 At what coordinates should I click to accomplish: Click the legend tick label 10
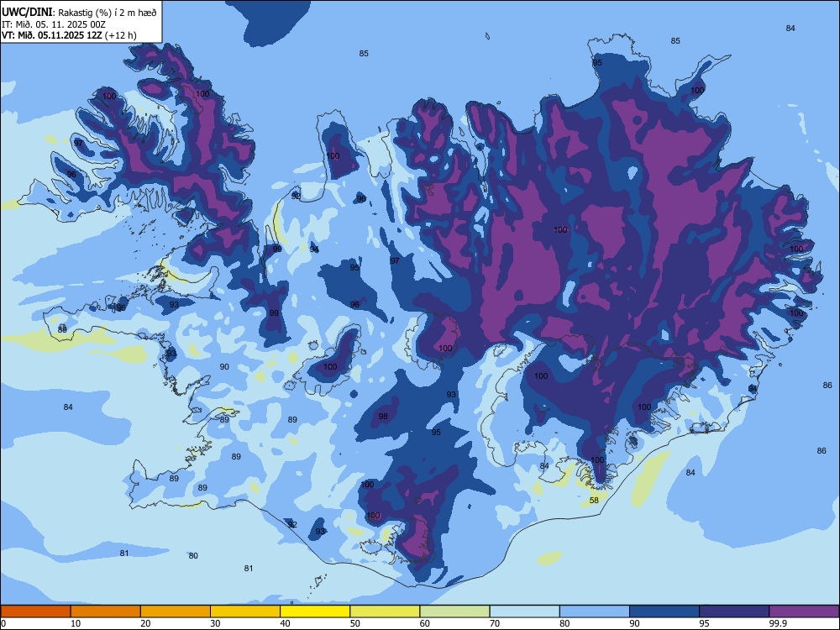(76, 623)
